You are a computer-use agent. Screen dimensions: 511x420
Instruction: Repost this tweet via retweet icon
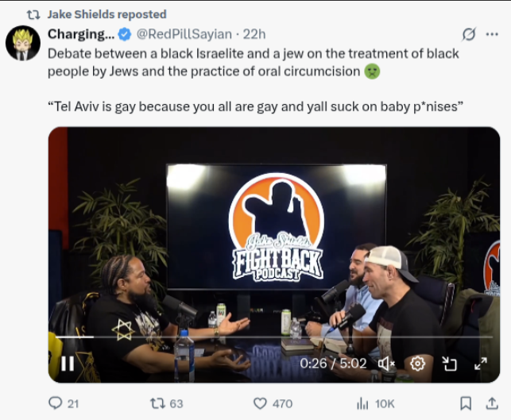click(x=157, y=403)
